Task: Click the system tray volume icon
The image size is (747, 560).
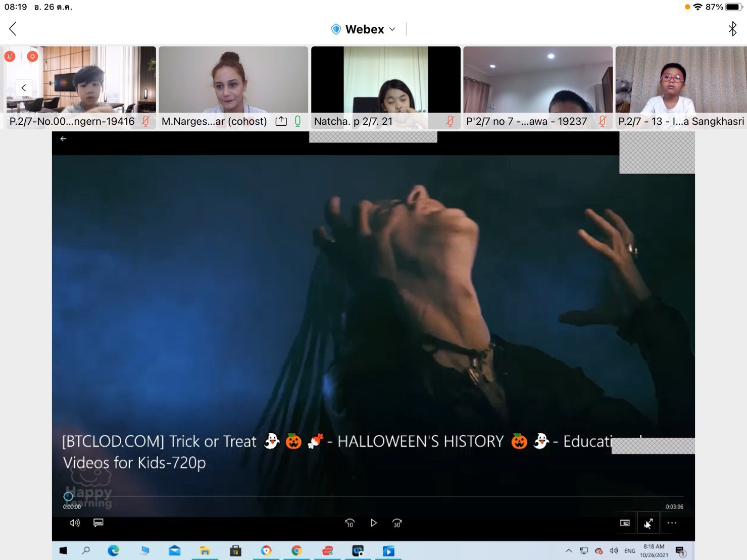Action: click(614, 550)
